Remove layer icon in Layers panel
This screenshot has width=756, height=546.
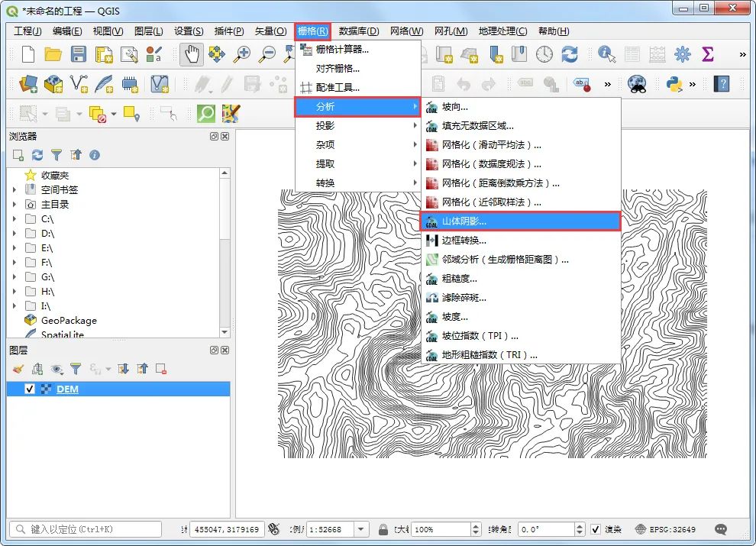pos(161,369)
